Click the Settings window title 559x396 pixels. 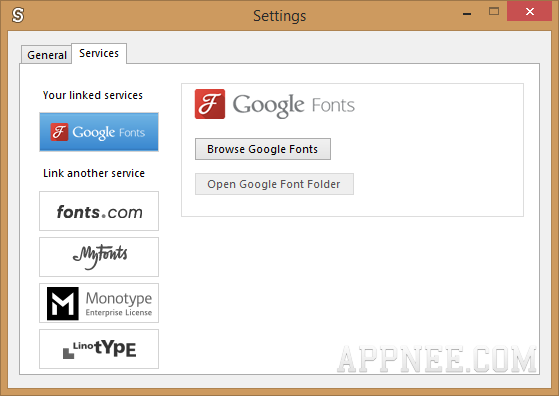coord(280,16)
